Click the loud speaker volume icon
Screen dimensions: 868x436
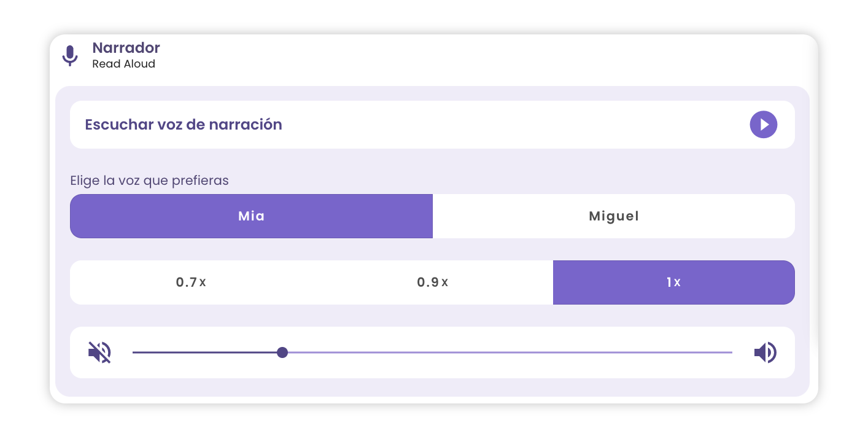765,352
